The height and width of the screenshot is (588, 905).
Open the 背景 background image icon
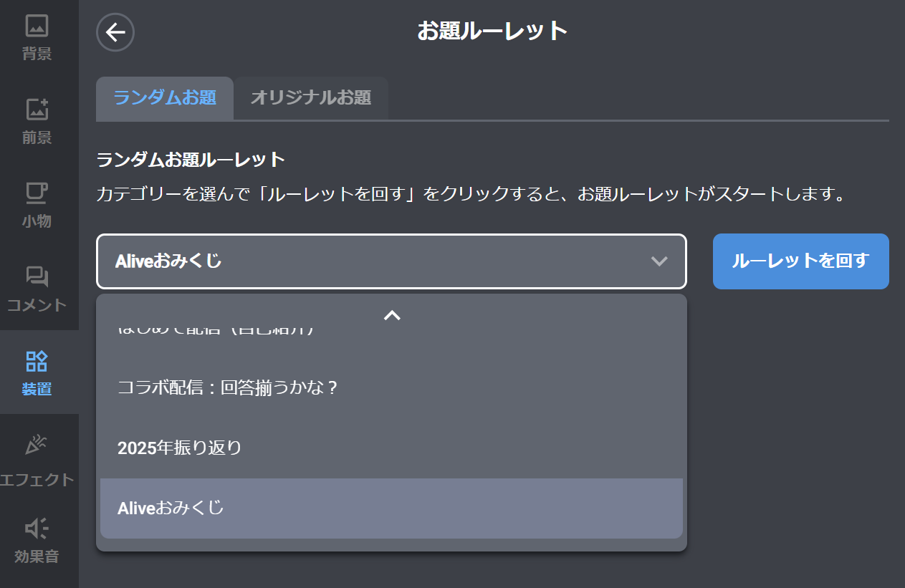point(37,26)
